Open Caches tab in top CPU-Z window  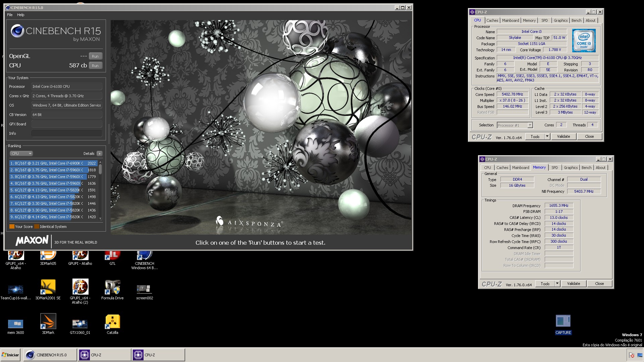(492, 20)
